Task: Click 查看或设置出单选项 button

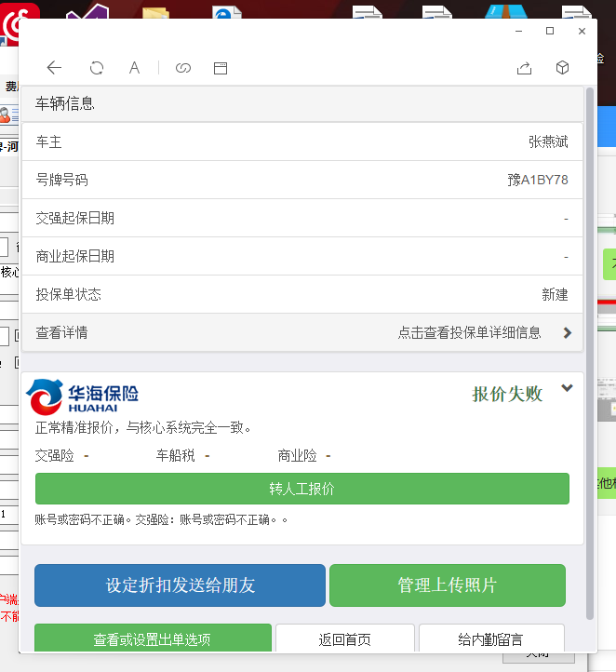Action: click(153, 638)
